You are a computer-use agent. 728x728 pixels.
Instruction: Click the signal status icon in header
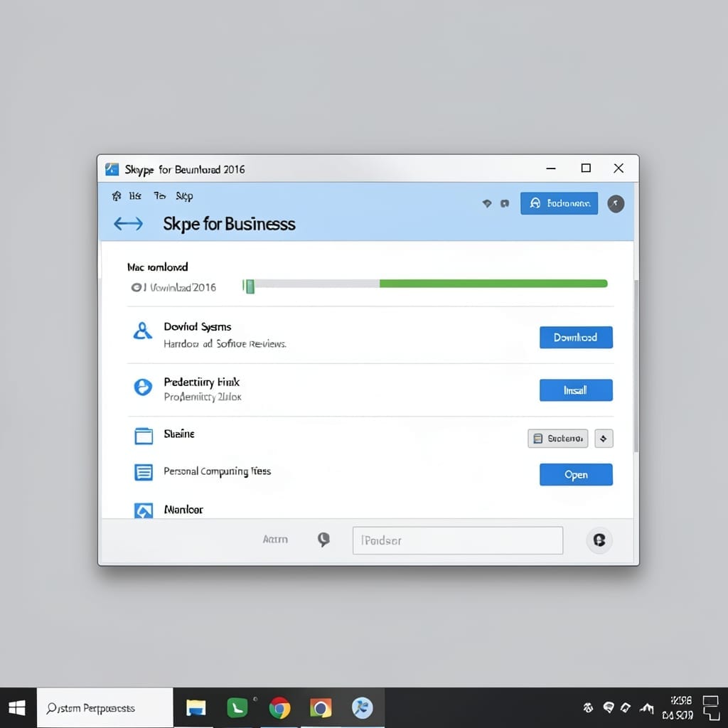pyautogui.click(x=486, y=203)
